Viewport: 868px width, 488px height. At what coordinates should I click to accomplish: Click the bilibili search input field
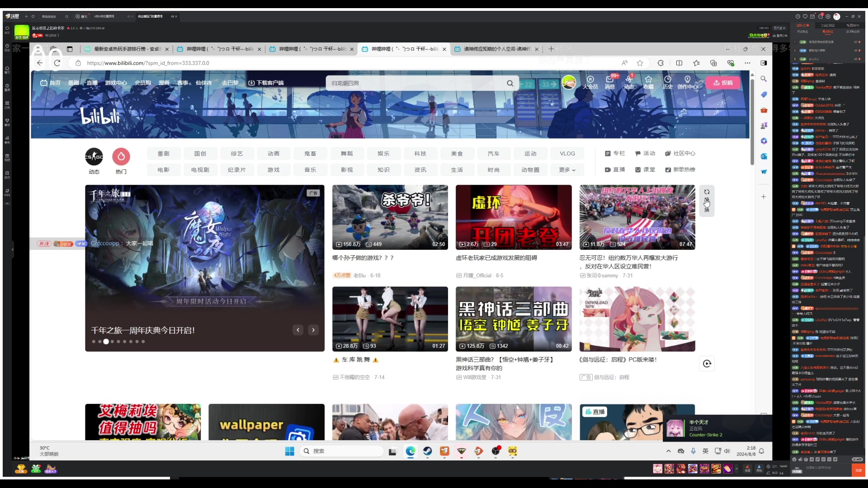click(415, 83)
